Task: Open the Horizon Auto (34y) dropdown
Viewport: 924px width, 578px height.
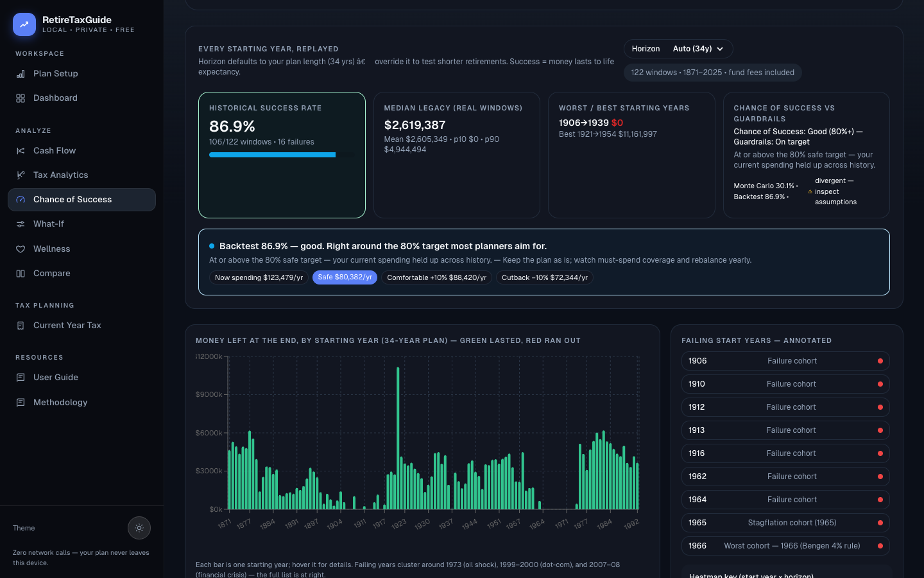Action: pos(678,49)
